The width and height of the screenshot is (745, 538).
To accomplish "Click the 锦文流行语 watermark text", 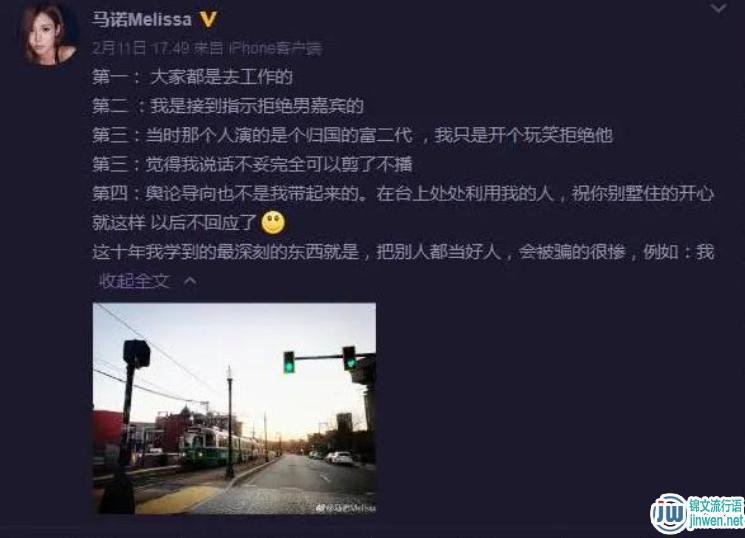I will (x=716, y=505).
